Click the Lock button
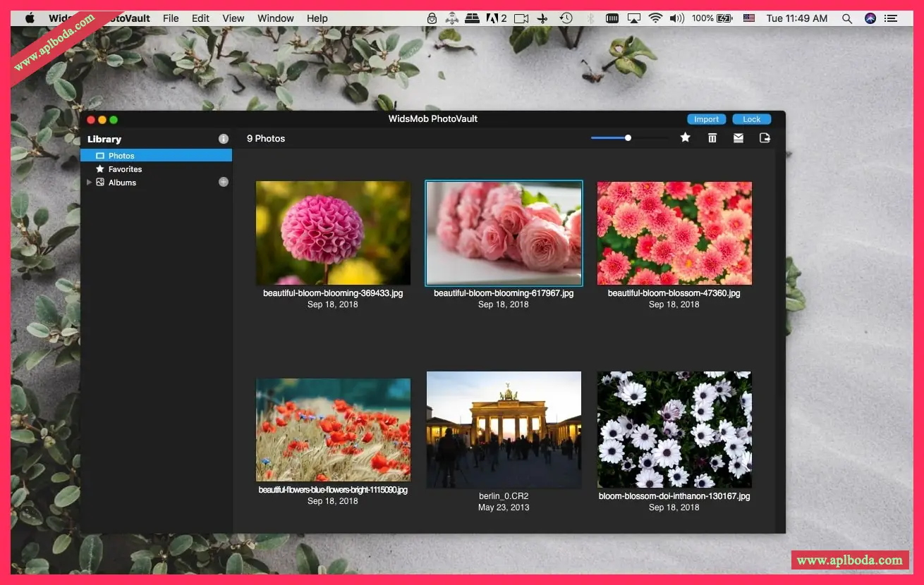Screen dimensions: 924x585 coord(752,119)
